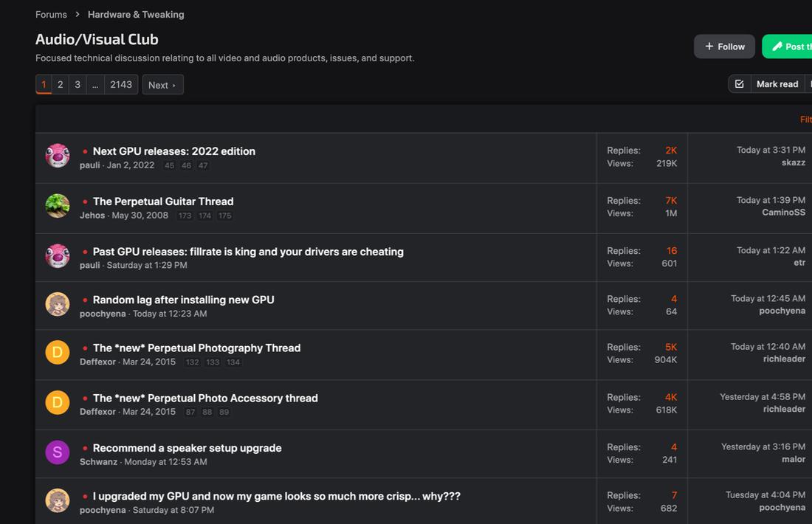Open Jehos avatar beside Perpetual Guitar Thread

(58, 207)
